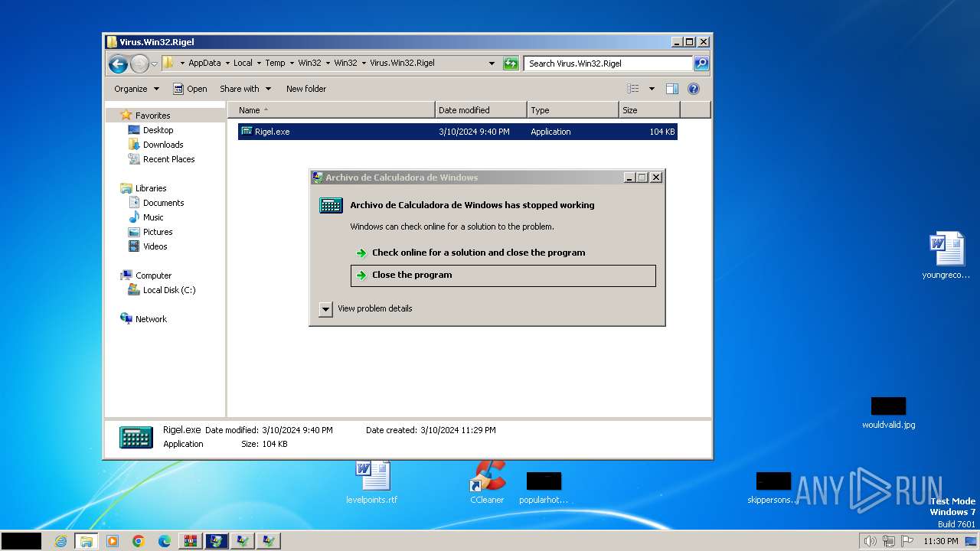
Task: Select the Temp breadcrumb segment
Action: (275, 64)
